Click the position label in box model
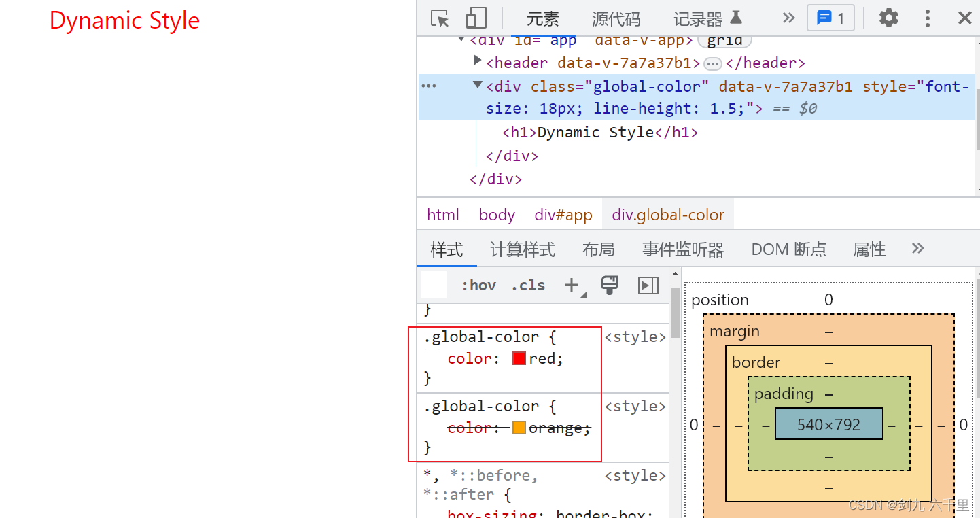 coord(720,300)
